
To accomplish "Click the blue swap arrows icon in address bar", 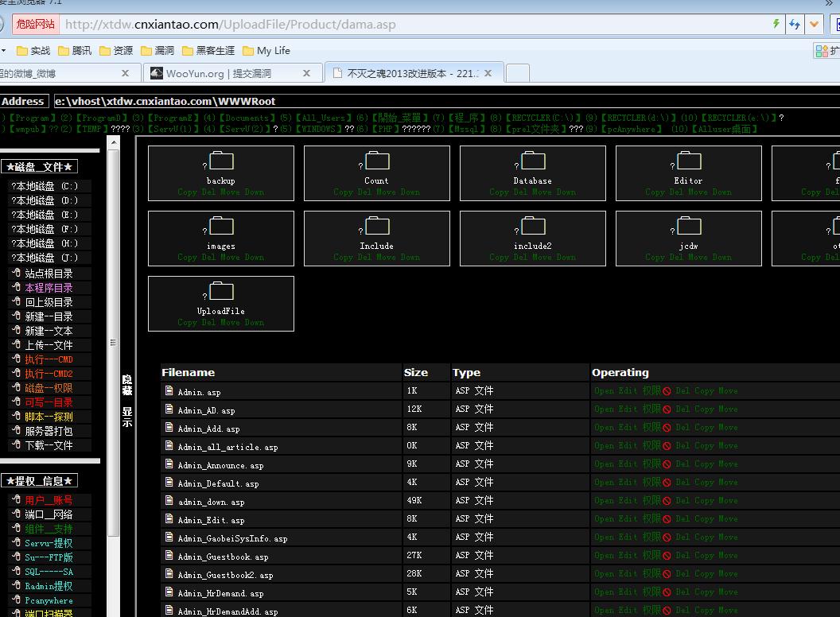I will 795,24.
